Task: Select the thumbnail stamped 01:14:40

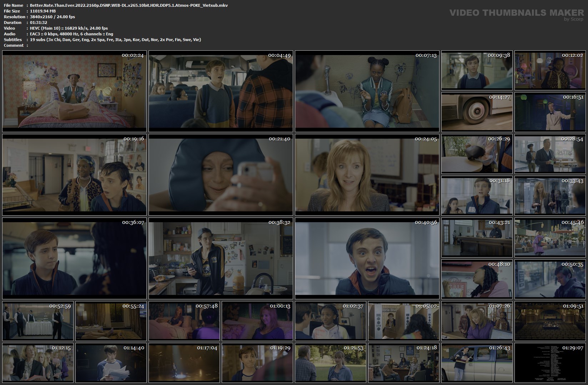Action: pos(111,363)
